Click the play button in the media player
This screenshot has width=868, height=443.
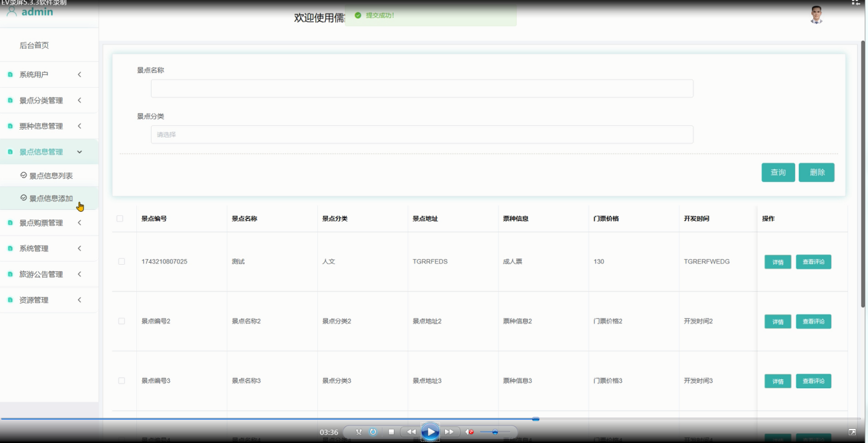coord(430,432)
